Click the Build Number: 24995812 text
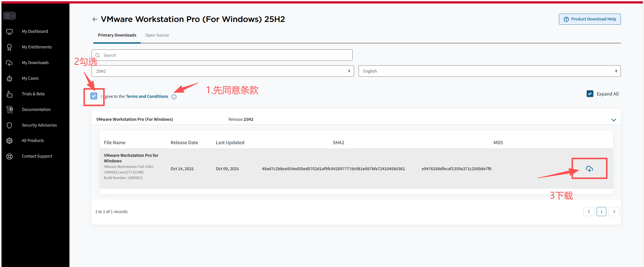 coord(123,178)
